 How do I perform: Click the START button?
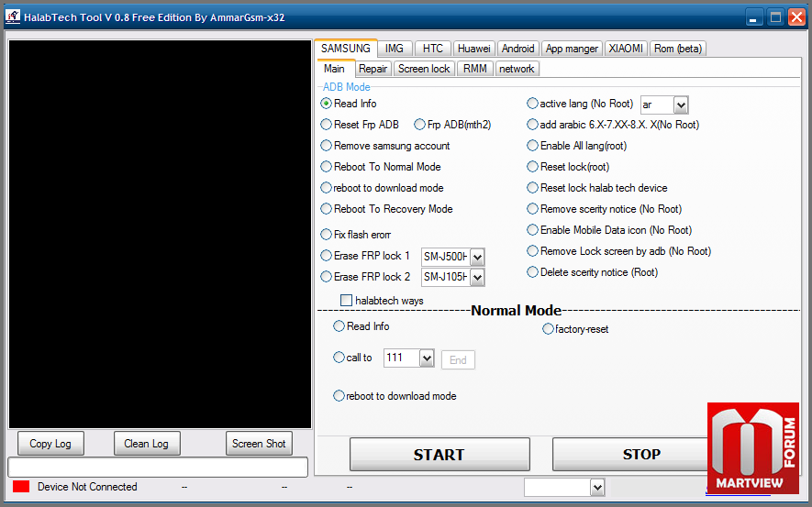coord(439,454)
